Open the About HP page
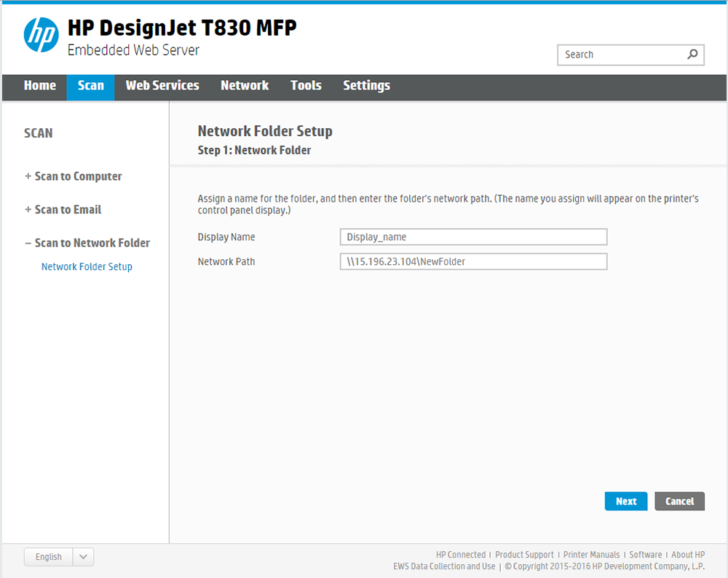Image resolution: width=728 pixels, height=578 pixels. (688, 555)
